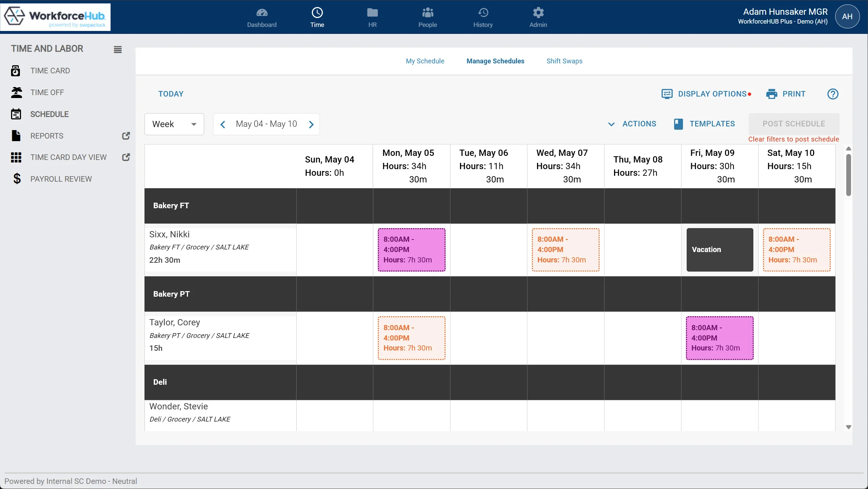Open the Payroll Review dollar icon
Screen dimensions: 868x489
click(x=17, y=179)
